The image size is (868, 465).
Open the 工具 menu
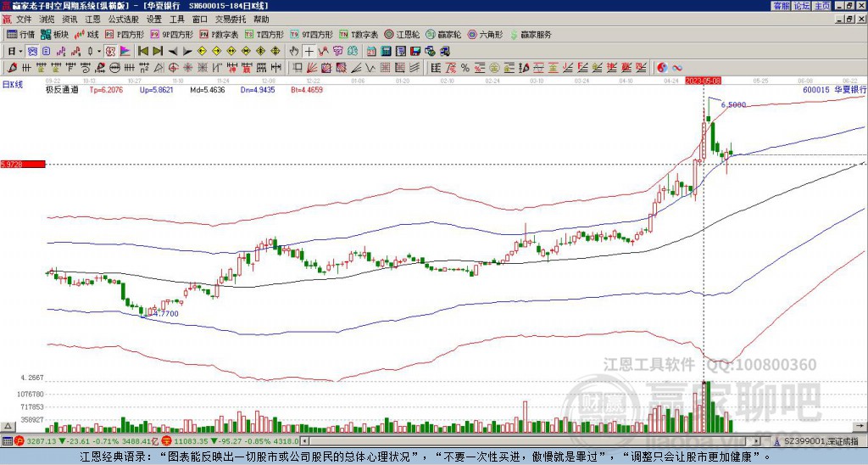tap(176, 20)
